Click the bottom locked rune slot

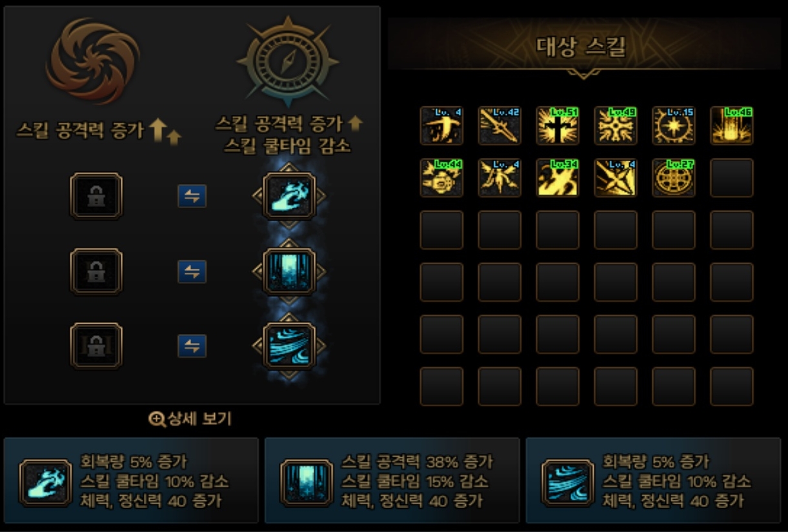[96, 346]
